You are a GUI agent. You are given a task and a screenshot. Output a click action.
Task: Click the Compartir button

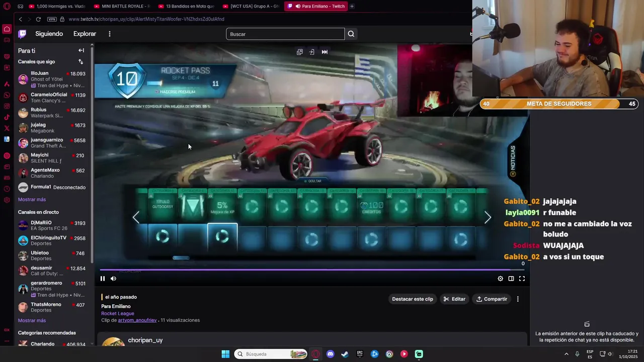[x=492, y=299]
